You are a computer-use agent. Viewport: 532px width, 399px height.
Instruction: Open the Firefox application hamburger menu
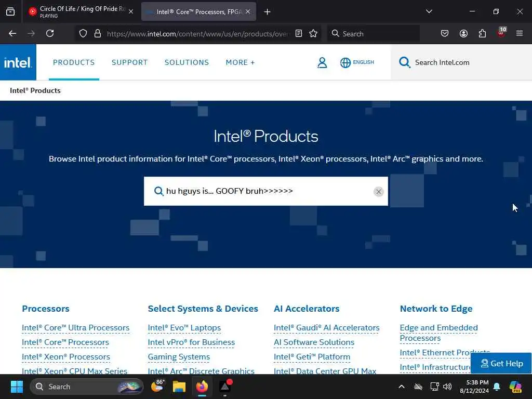520,34
